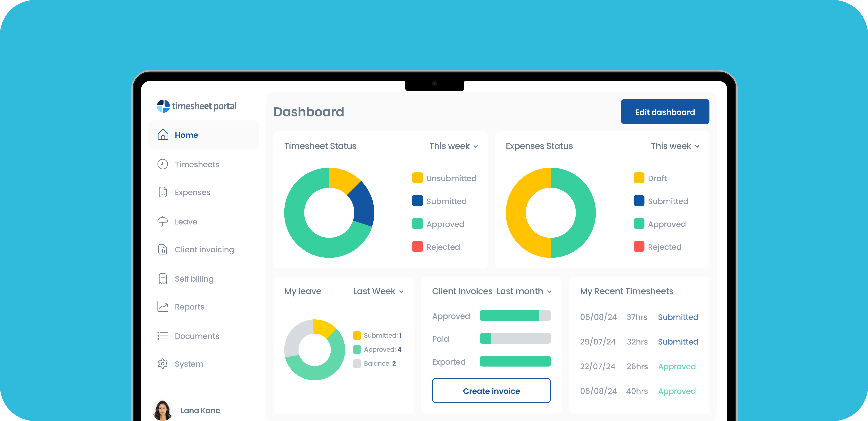Click Approved green swatch in Expenses legend
This screenshot has width=868, height=421.
[x=639, y=223]
